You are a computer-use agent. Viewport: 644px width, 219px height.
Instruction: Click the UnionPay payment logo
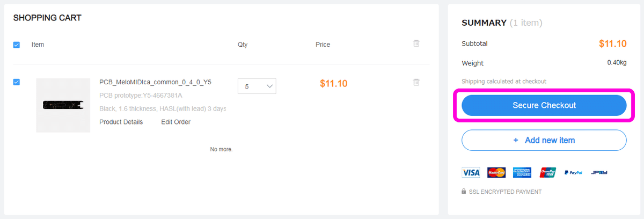548,172
